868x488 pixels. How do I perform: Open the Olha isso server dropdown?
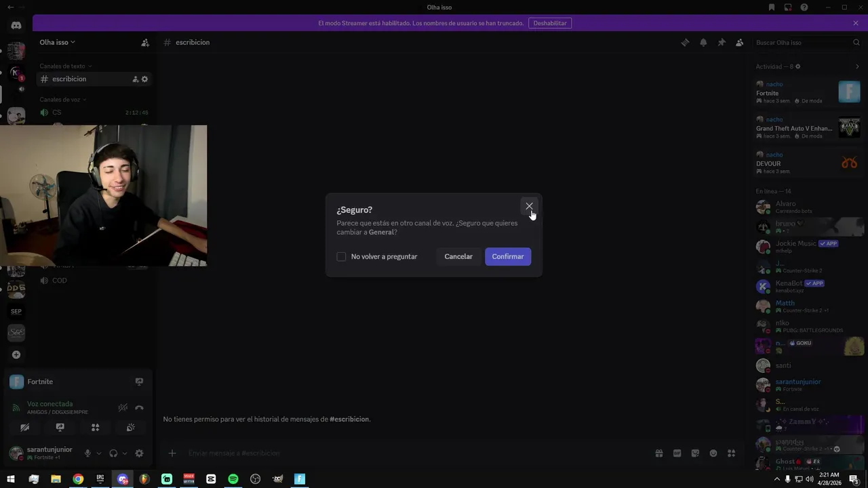[57, 42]
